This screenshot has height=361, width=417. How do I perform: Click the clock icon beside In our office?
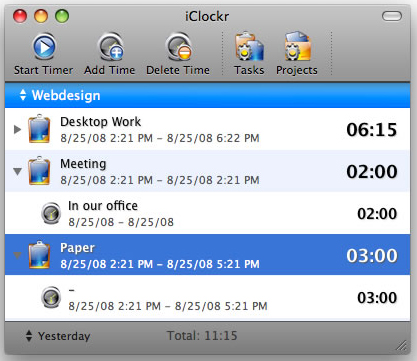click(51, 213)
